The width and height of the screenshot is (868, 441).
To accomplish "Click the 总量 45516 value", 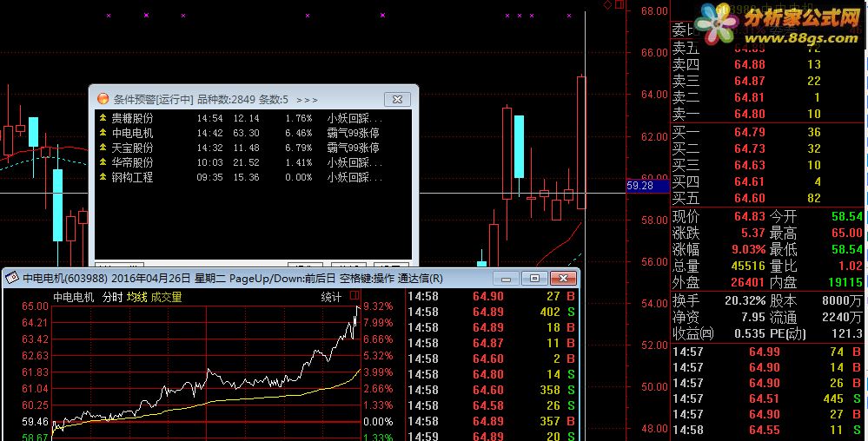I will tap(748, 267).
